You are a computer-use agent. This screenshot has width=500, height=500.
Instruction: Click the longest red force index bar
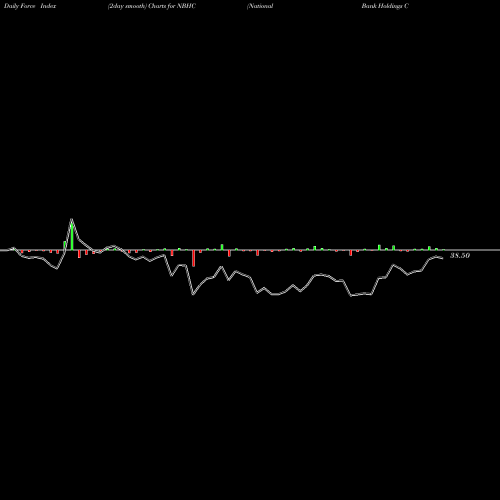point(193,258)
